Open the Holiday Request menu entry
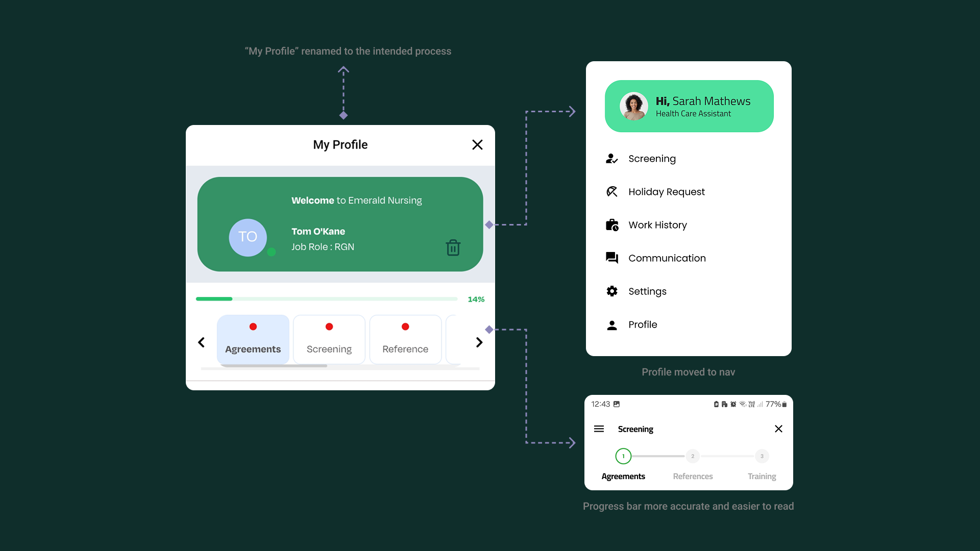 [666, 192]
